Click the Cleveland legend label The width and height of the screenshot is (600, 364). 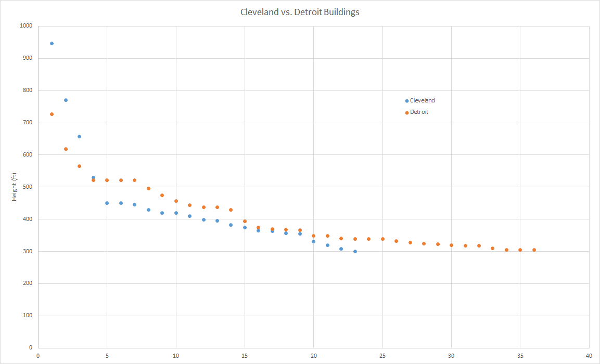click(x=423, y=100)
